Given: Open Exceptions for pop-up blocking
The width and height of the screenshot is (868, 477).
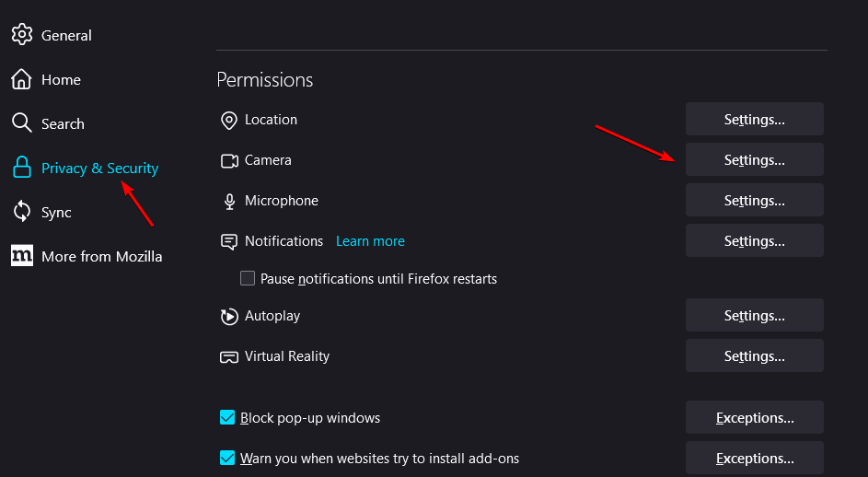Looking at the screenshot, I should (754, 418).
